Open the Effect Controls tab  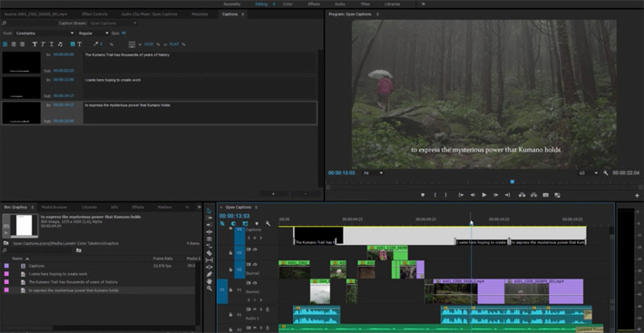click(x=94, y=14)
